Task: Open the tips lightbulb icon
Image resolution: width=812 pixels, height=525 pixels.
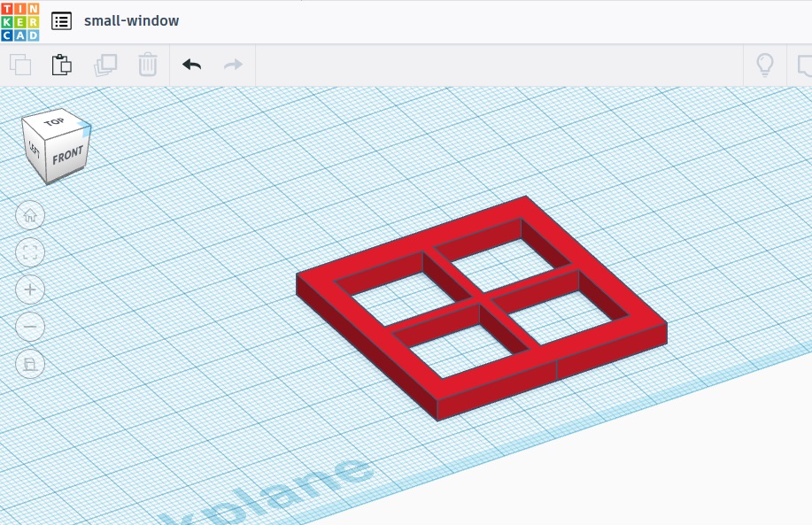Action: (765, 65)
